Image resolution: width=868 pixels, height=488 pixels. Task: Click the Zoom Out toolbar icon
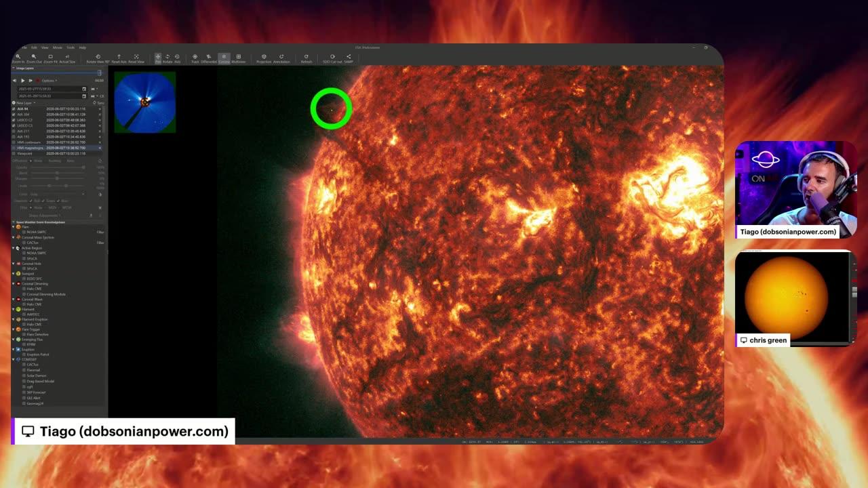coord(34,58)
